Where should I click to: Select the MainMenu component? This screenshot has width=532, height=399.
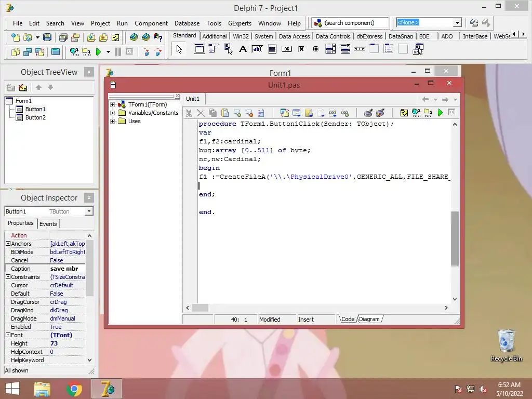tap(214, 49)
